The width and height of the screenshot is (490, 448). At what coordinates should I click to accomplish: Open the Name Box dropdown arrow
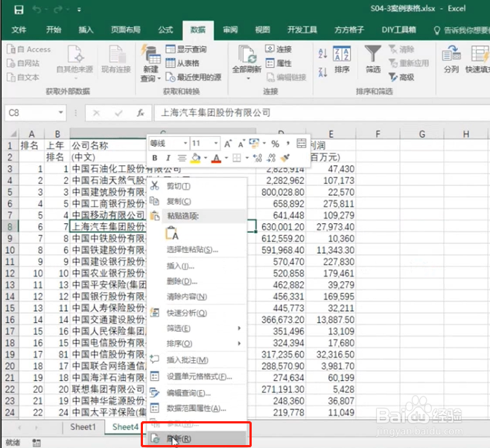[x=61, y=112]
